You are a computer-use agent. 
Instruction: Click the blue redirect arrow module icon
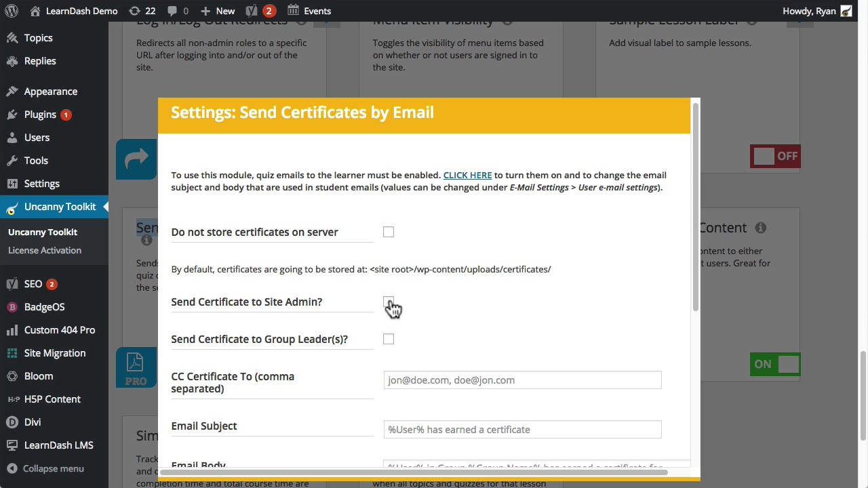[136, 159]
